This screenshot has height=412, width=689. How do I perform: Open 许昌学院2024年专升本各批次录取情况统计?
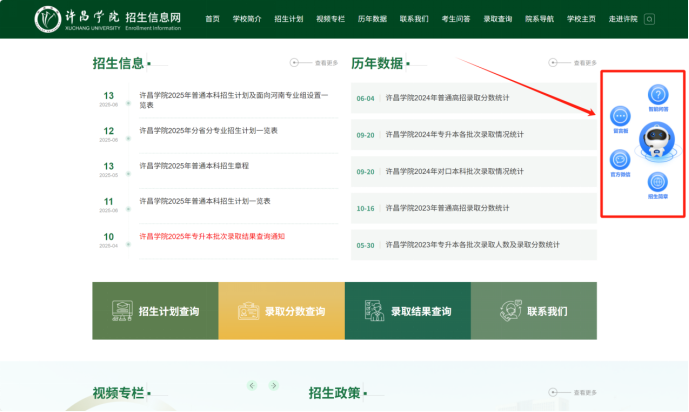[454, 134]
